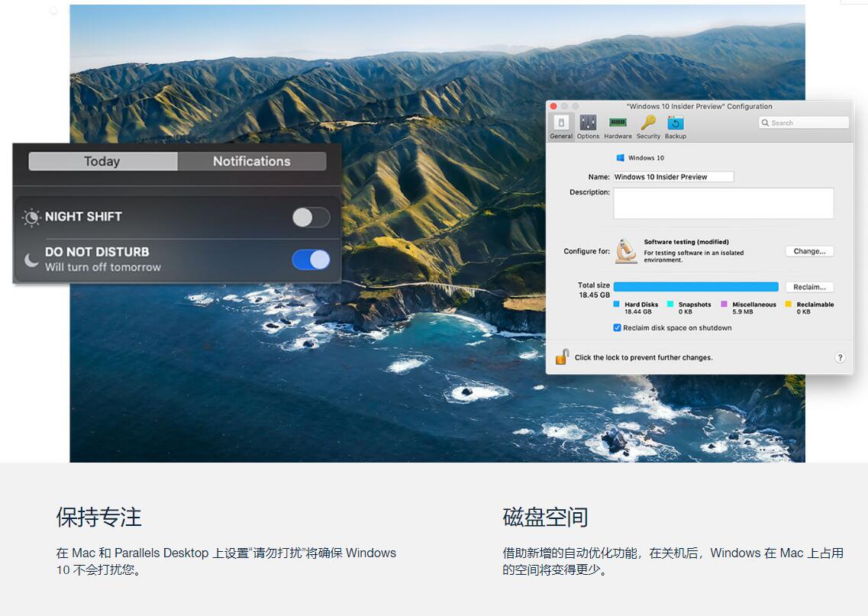Close the Configuration window with red button
The width and height of the screenshot is (868, 616).
coord(553,106)
